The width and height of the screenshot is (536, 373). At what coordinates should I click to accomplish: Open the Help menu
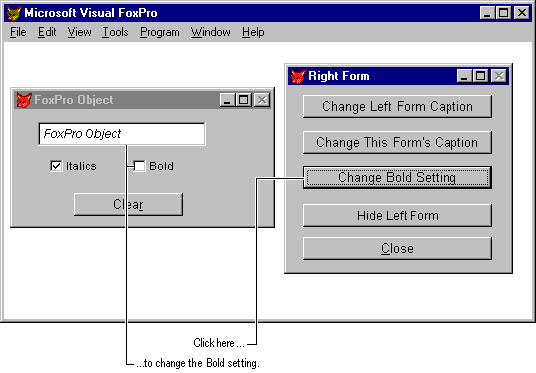253,32
